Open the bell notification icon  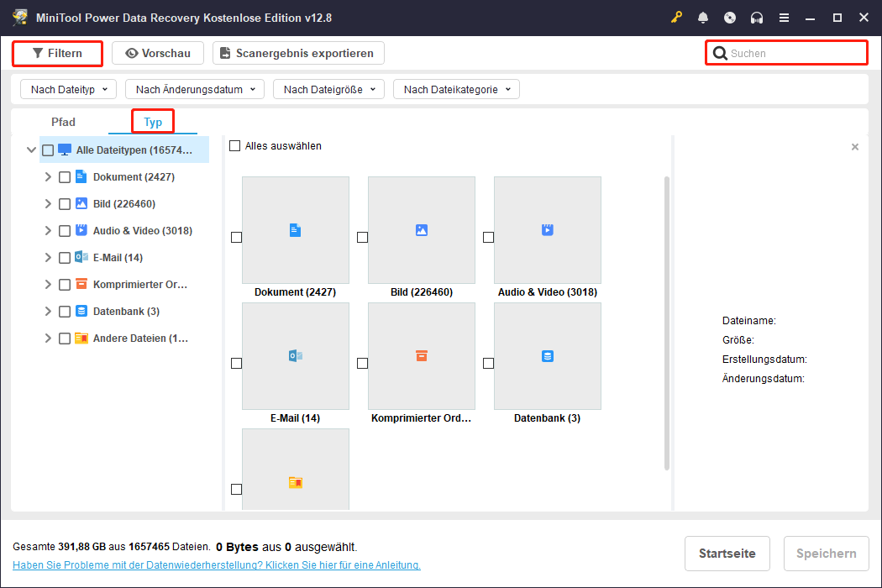703,17
